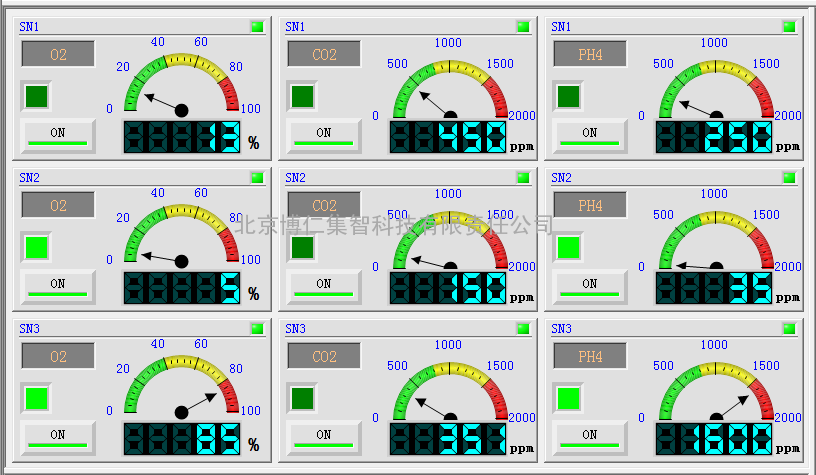816x475 pixels.
Task: Click the PH4 gas label field in SN3 panel
Action: 590,356
